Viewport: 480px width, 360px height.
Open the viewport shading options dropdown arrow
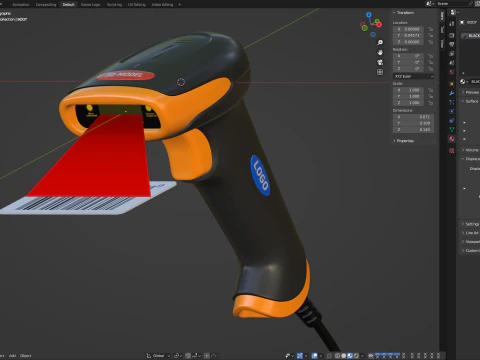362,356
